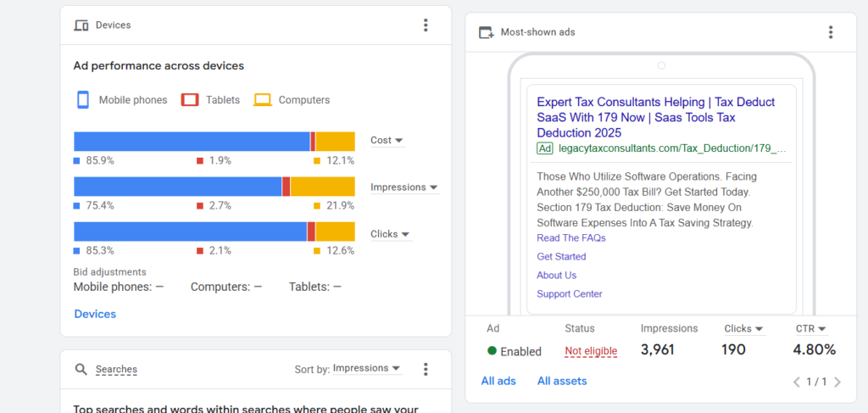The height and width of the screenshot is (413, 868).
Task: Click the Mobile phones bid adjustment value
Action: coord(159,287)
